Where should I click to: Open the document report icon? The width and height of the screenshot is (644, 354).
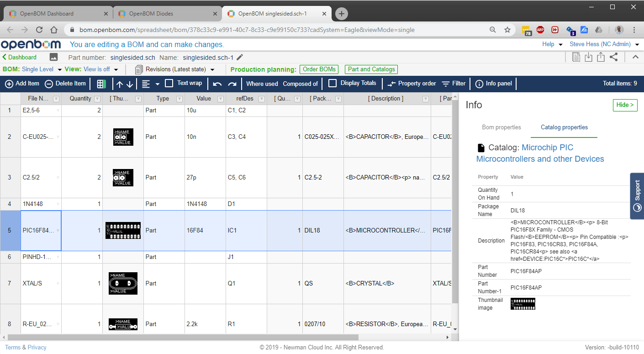(x=576, y=57)
